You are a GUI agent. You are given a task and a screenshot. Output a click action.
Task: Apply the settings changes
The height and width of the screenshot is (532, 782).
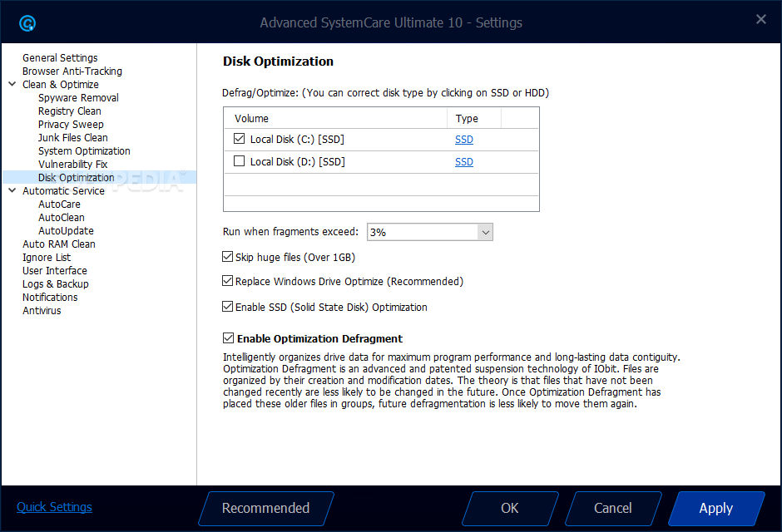(716, 509)
